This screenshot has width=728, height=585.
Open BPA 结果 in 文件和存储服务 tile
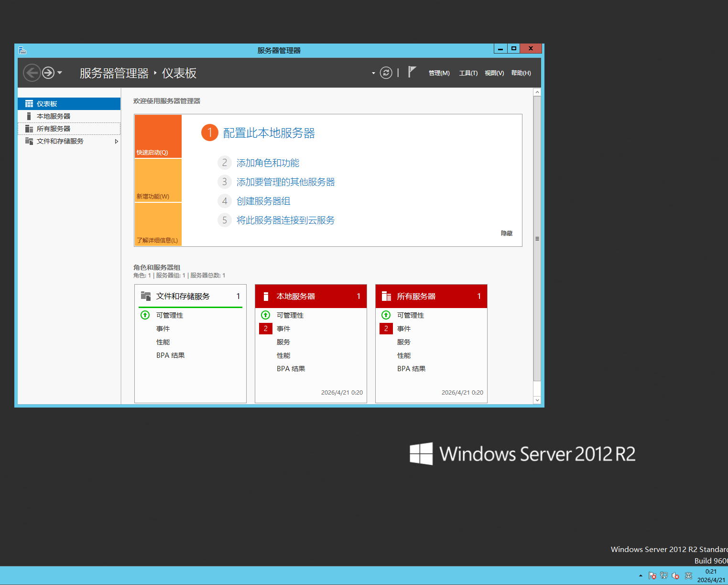point(171,355)
